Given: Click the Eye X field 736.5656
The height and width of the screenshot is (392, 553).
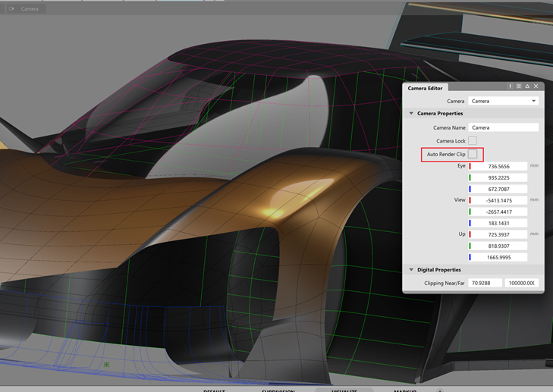Looking at the screenshot, I should click(x=498, y=166).
